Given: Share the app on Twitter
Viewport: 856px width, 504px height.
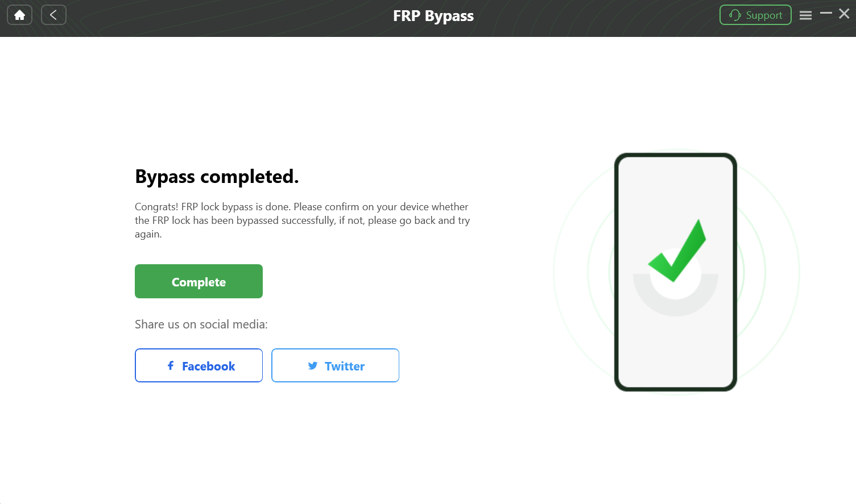Looking at the screenshot, I should pyautogui.click(x=335, y=365).
